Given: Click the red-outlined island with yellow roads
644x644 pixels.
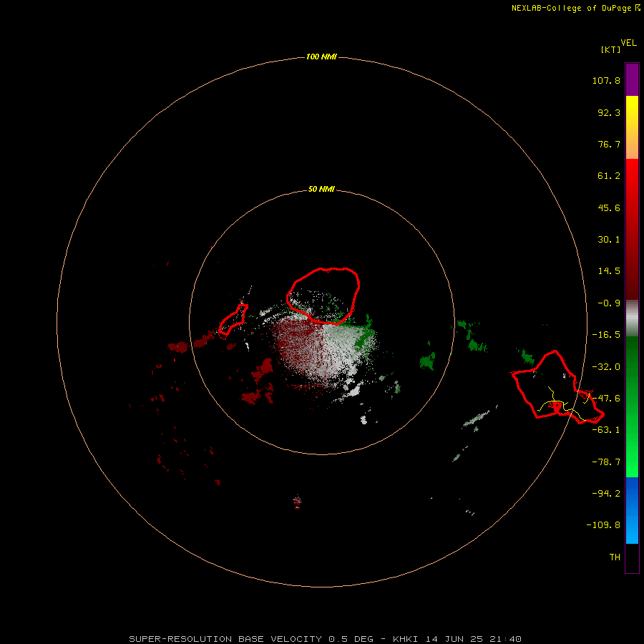Looking at the screenshot, I should click(557, 388).
